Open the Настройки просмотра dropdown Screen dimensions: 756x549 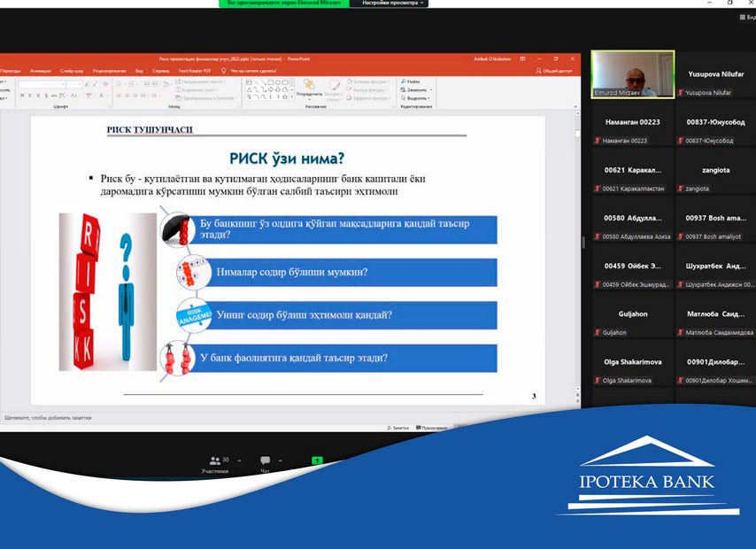click(393, 3)
